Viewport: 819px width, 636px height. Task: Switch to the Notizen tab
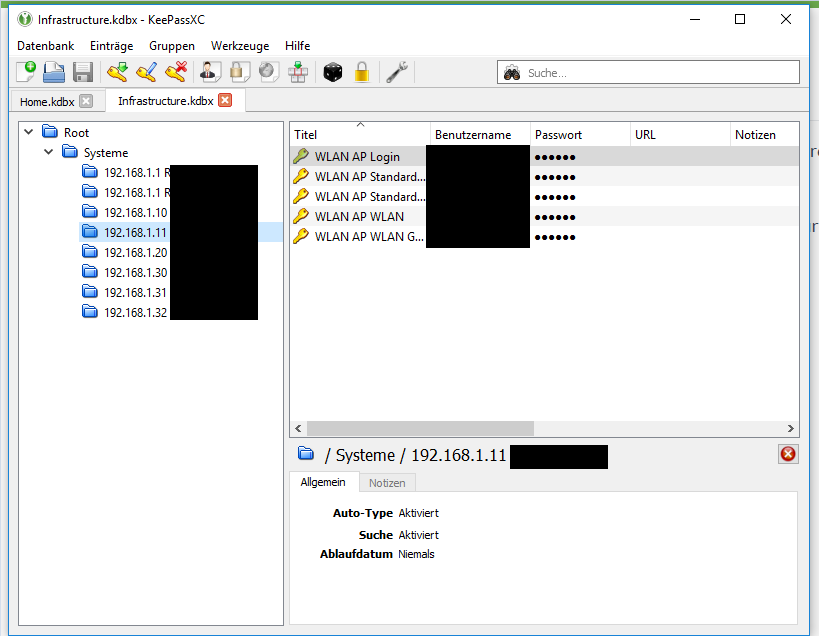[387, 482]
